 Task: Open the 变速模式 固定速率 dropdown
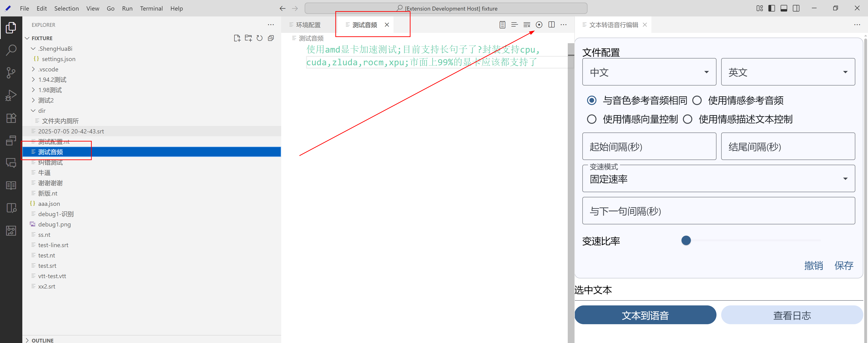click(x=718, y=179)
